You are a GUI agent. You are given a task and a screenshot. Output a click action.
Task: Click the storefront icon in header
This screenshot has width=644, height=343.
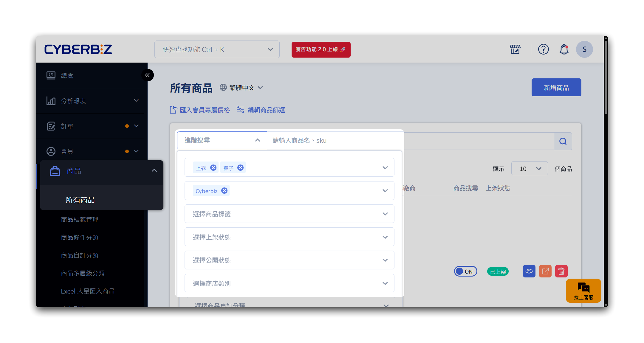(515, 49)
